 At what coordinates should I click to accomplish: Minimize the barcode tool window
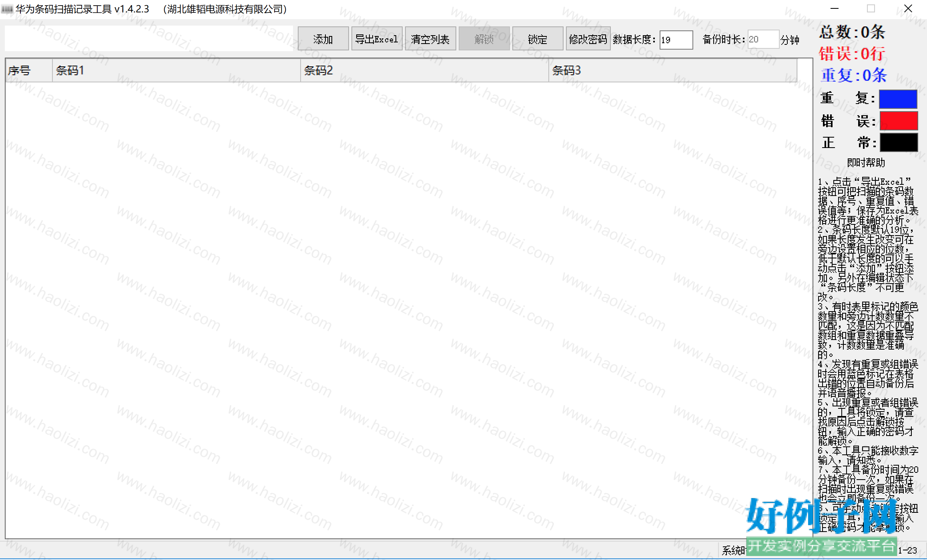pos(834,8)
